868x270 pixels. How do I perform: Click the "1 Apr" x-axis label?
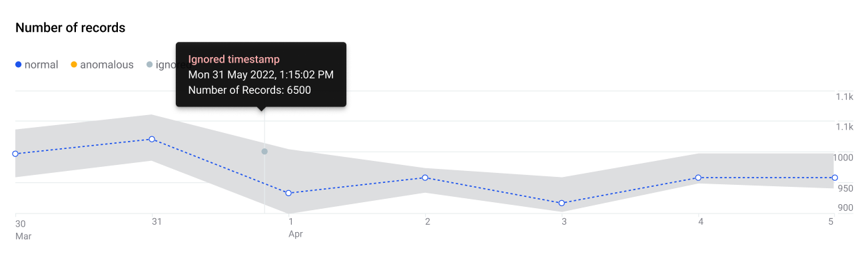[295, 227]
